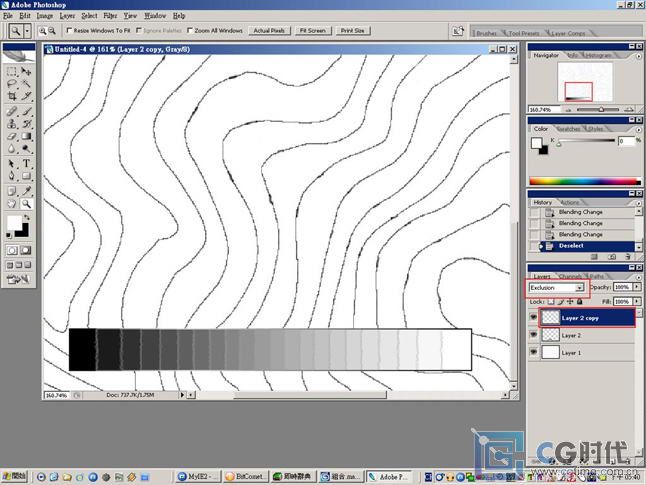Select the Shape tool

click(x=26, y=176)
